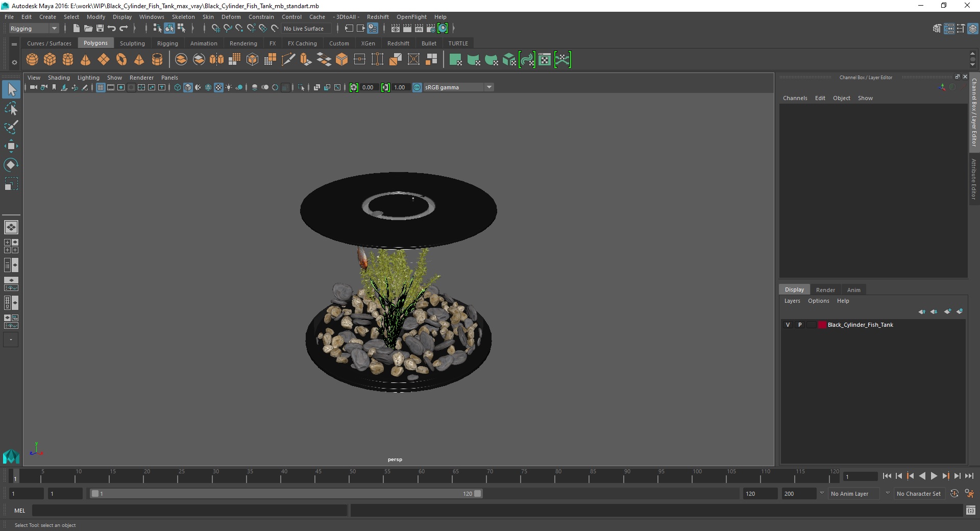Click the Open Scene folder icon

pyautogui.click(x=88, y=29)
